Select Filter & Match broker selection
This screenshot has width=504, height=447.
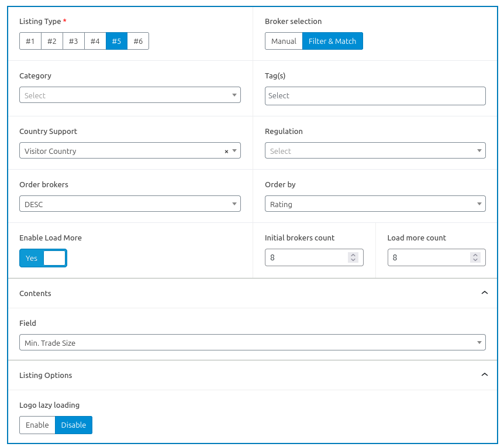point(333,41)
